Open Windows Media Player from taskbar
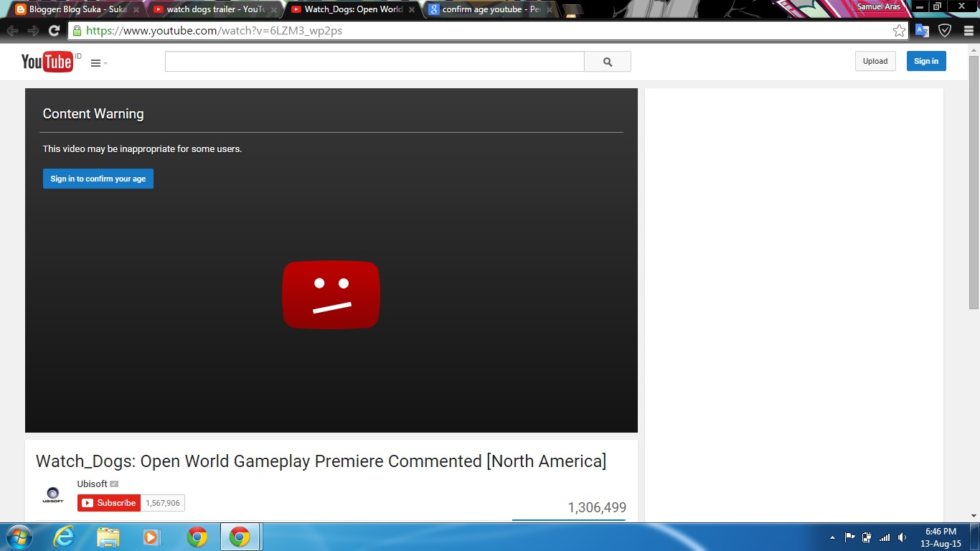980x551 pixels. [151, 537]
